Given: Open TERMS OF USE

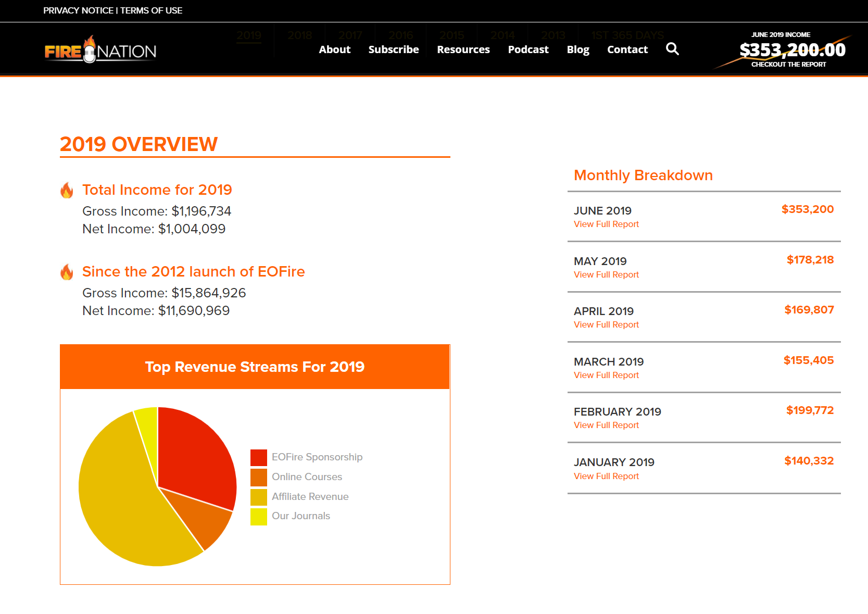Looking at the screenshot, I should click(x=151, y=10).
